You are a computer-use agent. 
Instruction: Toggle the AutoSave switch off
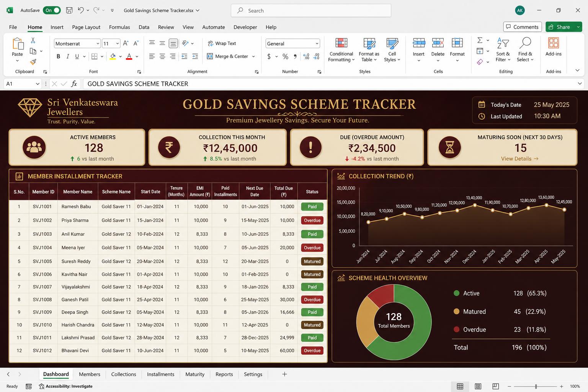pyautogui.click(x=52, y=10)
